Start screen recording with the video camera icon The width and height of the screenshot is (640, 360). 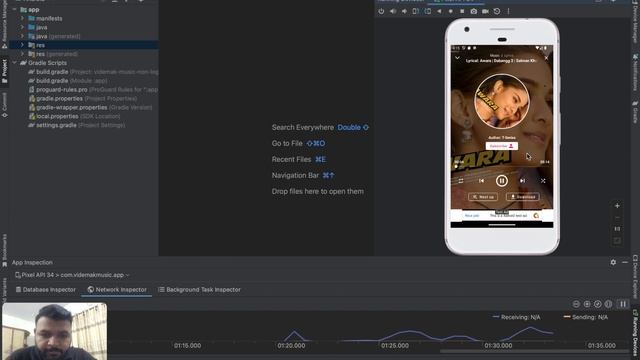(x=485, y=11)
